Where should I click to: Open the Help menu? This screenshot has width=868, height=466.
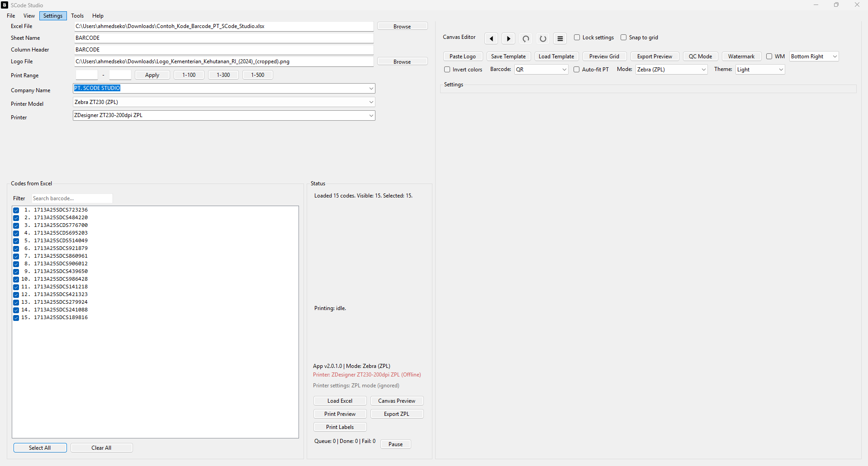pos(98,16)
